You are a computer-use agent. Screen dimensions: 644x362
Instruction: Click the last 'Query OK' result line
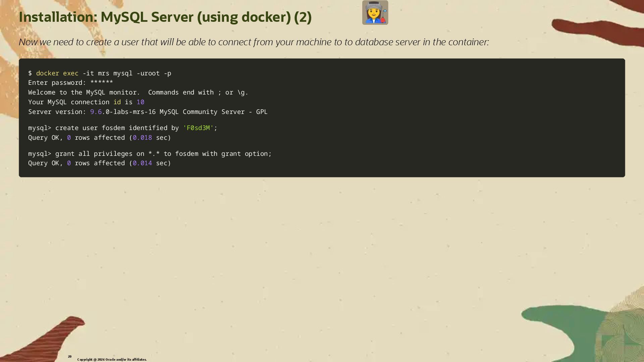coord(99,163)
